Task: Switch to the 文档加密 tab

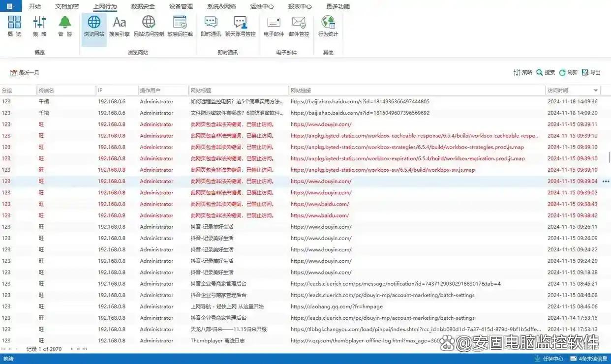Action: [67, 6]
